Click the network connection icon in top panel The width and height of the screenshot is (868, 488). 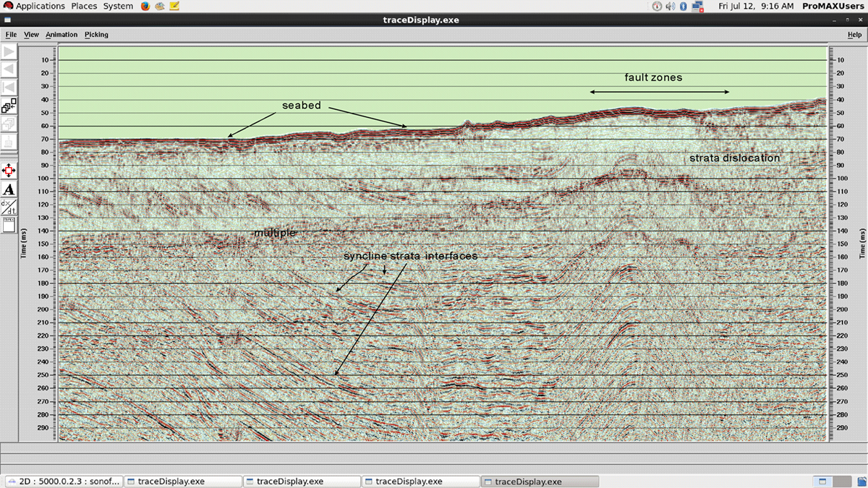pyautogui.click(x=698, y=6)
